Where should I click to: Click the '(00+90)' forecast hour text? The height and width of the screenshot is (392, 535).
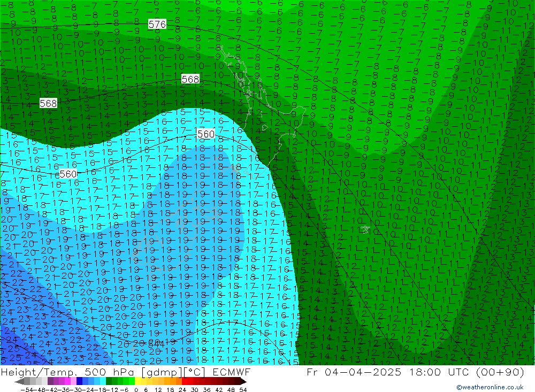500,372
